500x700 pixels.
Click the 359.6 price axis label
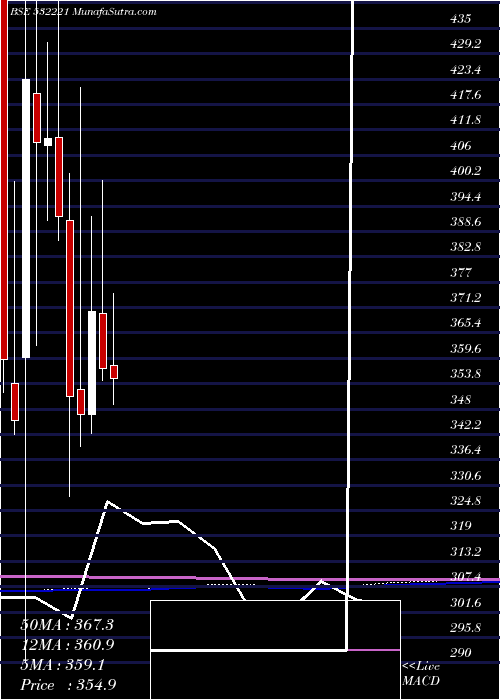tap(467, 348)
